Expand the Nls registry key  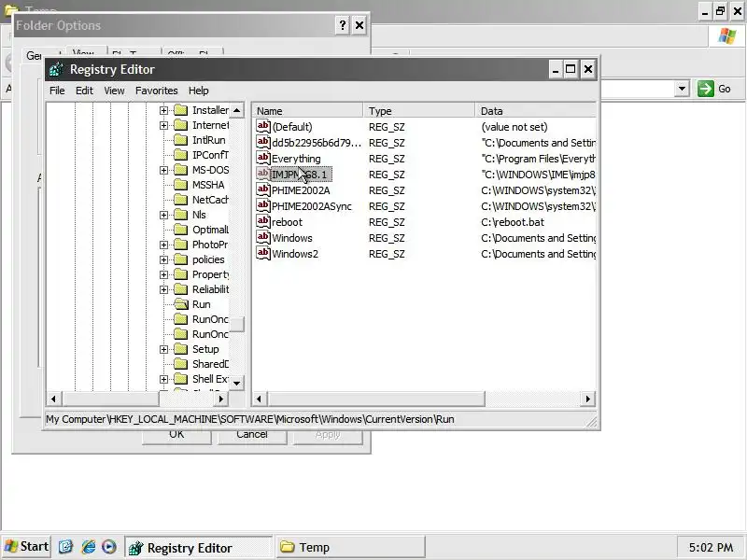(164, 215)
